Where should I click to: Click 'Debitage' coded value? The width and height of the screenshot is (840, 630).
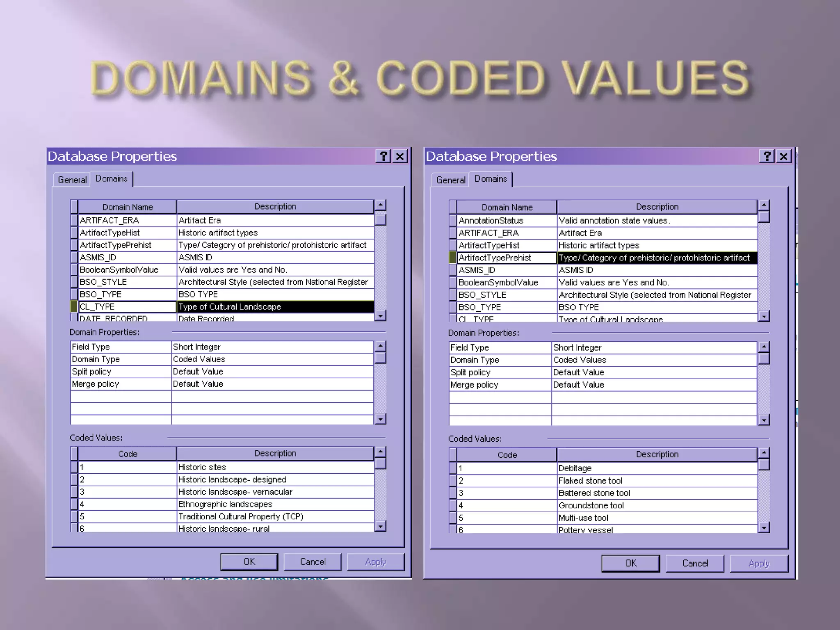tap(657, 468)
